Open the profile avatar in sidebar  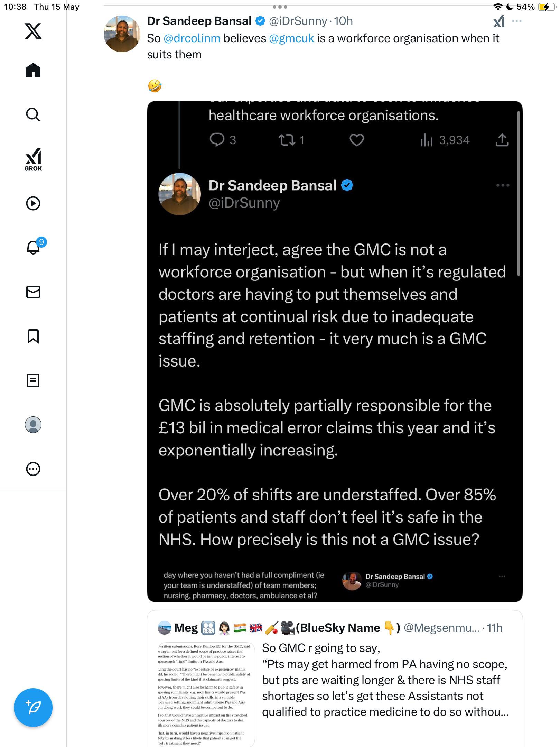tap(33, 425)
